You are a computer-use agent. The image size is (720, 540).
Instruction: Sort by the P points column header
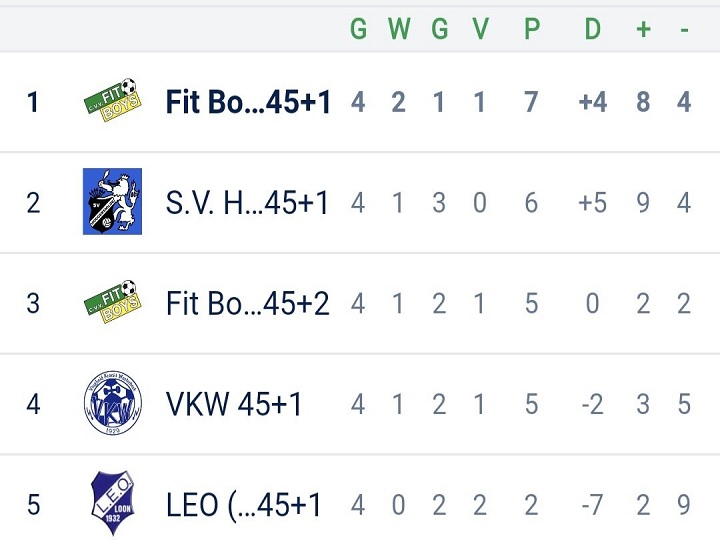click(531, 29)
